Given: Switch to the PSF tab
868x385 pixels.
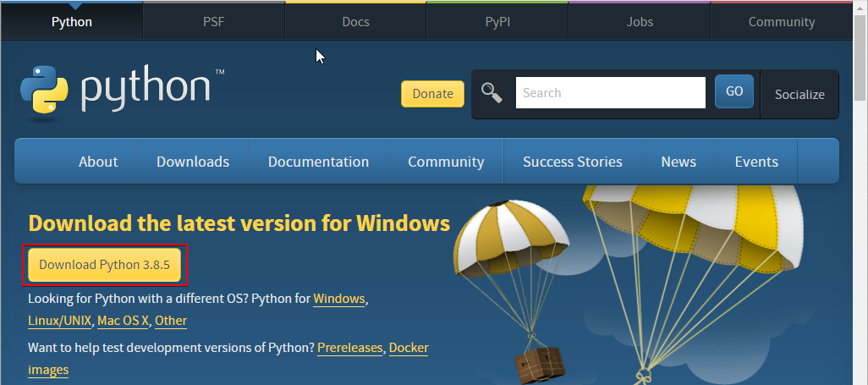Looking at the screenshot, I should coord(214,22).
